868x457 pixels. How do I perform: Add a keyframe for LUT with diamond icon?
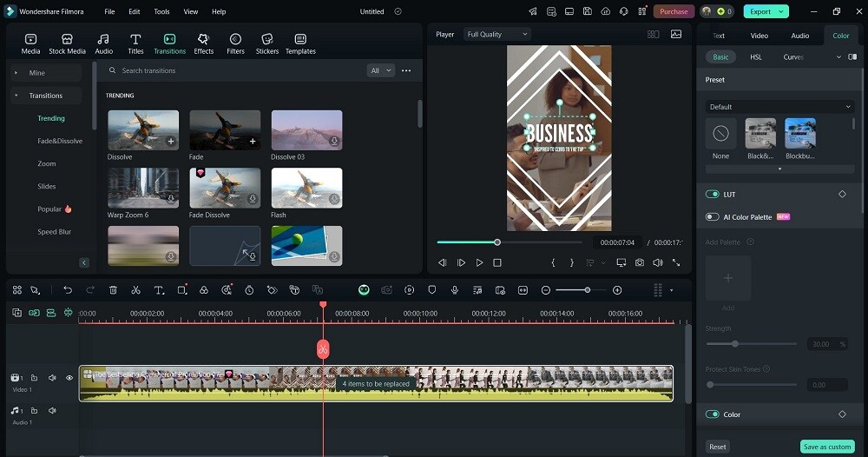[842, 195]
